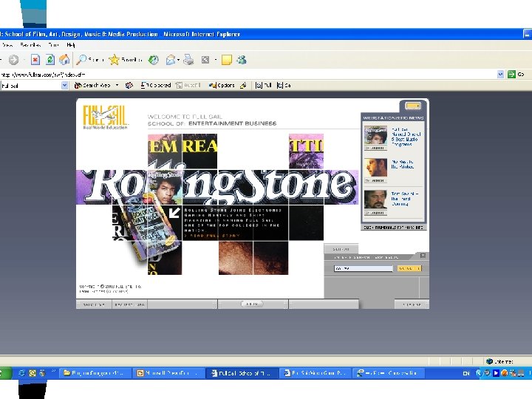Open the Tools menu
Viewport: 532px width, 399px height.
click(54, 45)
